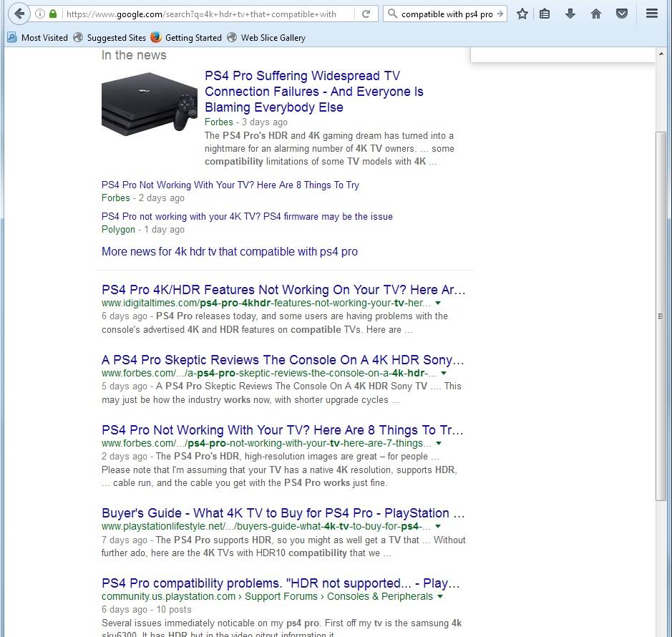672x637 pixels.
Task: Save the page to Pocket
Action: pos(622,14)
